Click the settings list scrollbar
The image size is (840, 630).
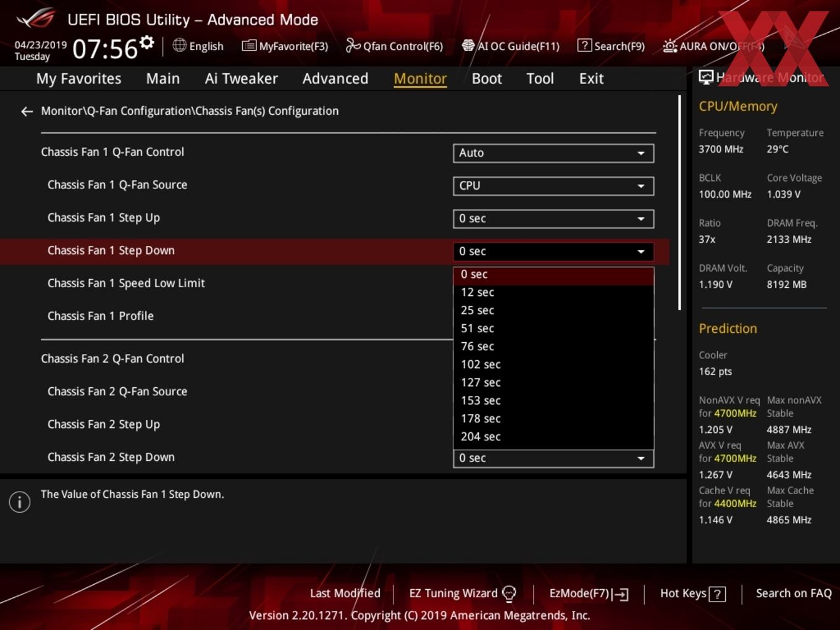point(679,203)
